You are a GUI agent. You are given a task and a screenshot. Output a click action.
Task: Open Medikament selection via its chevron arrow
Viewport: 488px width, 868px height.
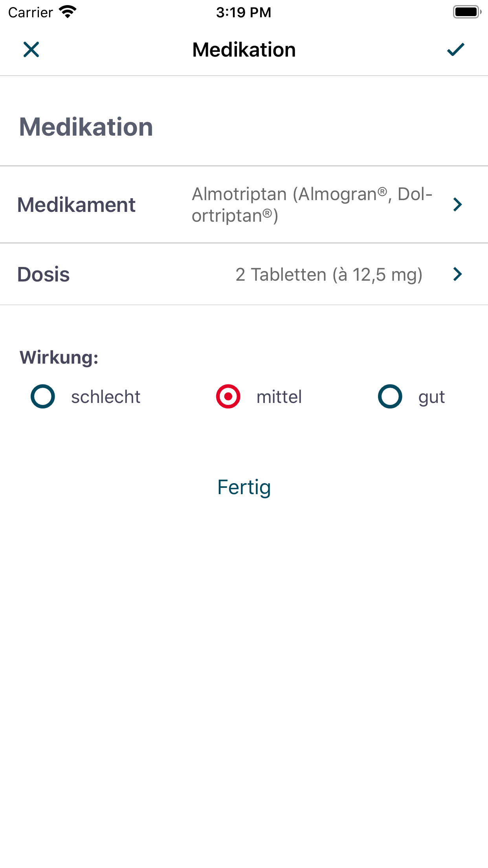coord(457,204)
